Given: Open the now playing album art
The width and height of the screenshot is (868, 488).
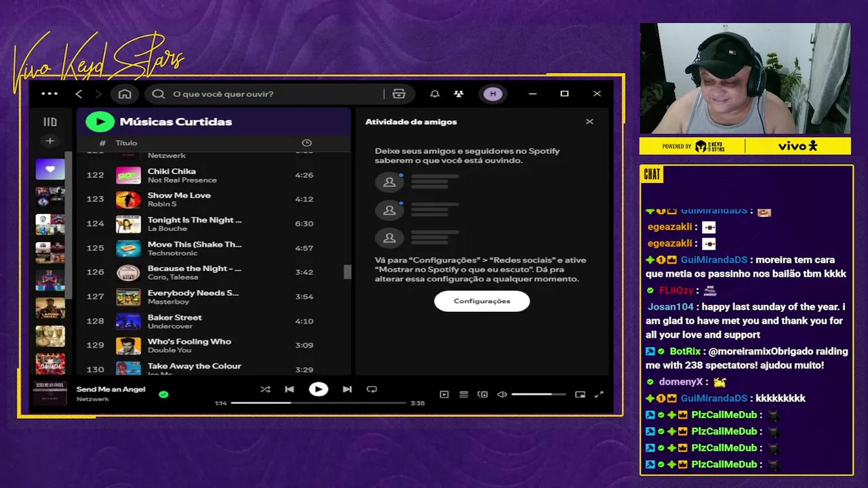Looking at the screenshot, I should 50,393.
